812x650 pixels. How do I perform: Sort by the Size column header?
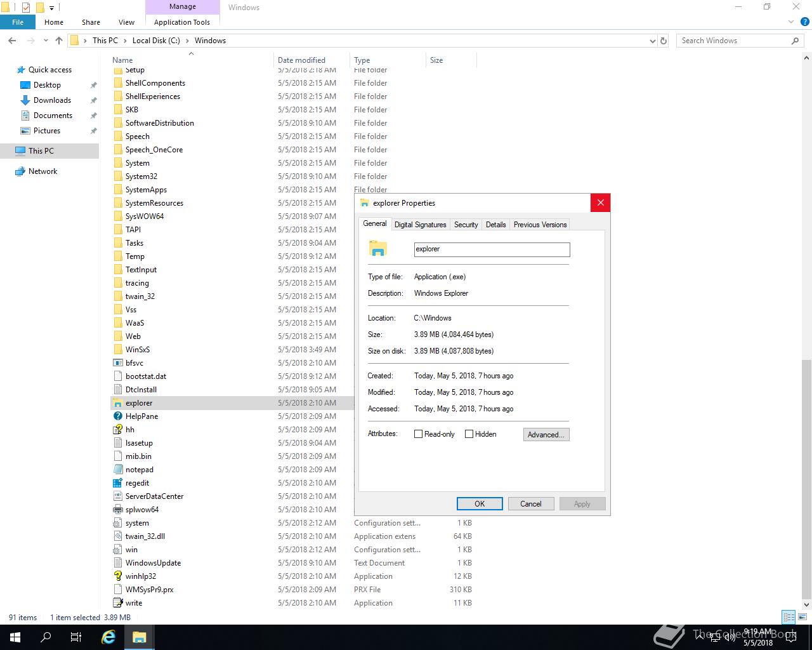(x=451, y=60)
